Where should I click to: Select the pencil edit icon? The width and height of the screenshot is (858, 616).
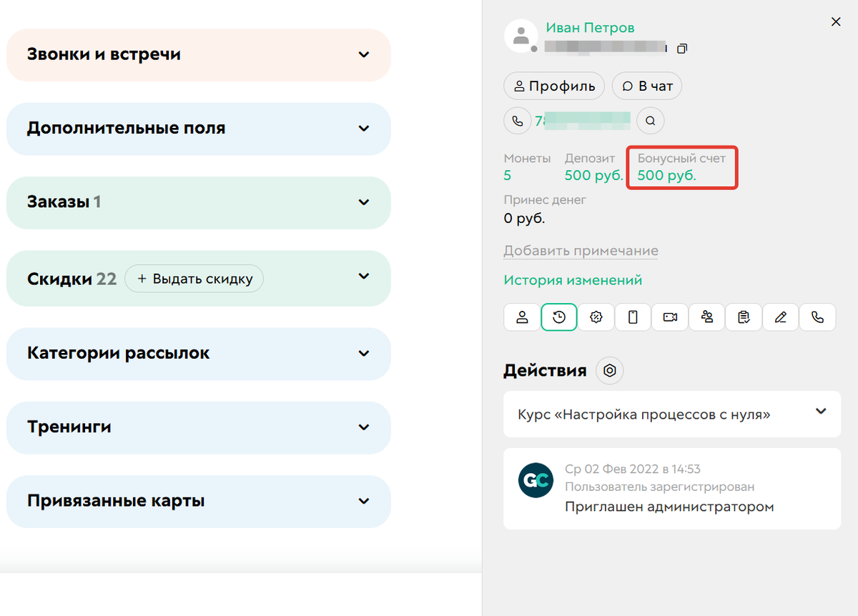point(780,317)
